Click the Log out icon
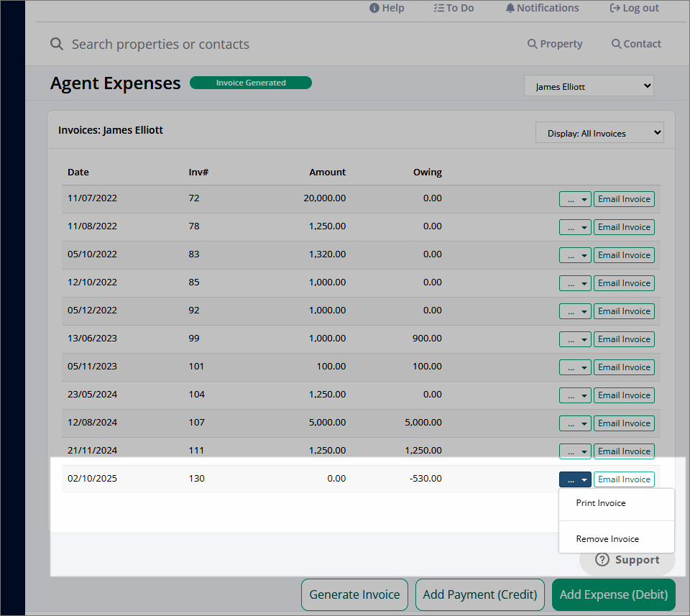 point(615,8)
